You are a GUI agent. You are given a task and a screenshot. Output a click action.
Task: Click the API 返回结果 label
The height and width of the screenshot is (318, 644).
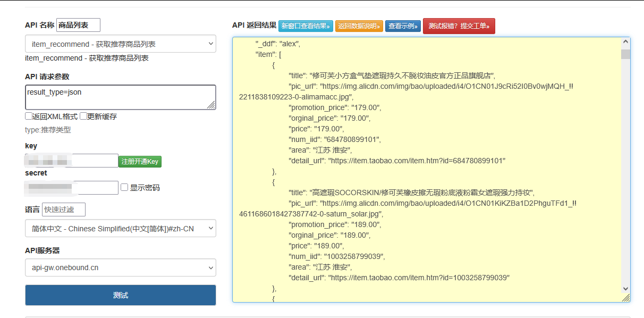tap(254, 25)
